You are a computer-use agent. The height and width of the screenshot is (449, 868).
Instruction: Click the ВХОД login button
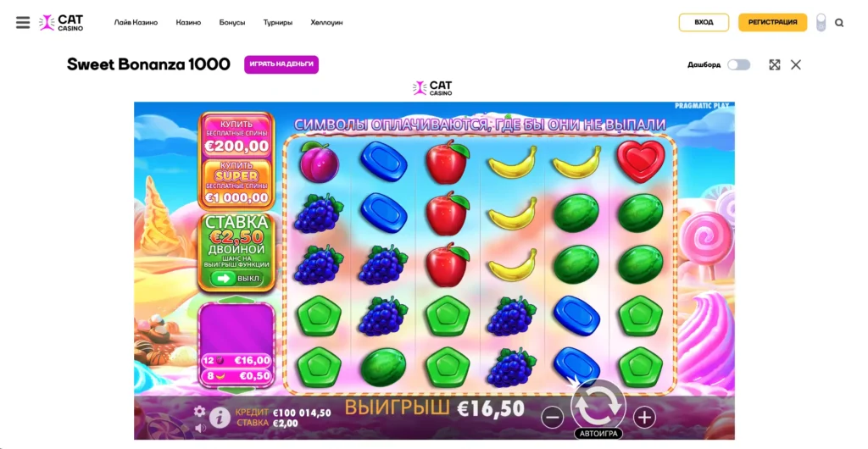pos(704,23)
